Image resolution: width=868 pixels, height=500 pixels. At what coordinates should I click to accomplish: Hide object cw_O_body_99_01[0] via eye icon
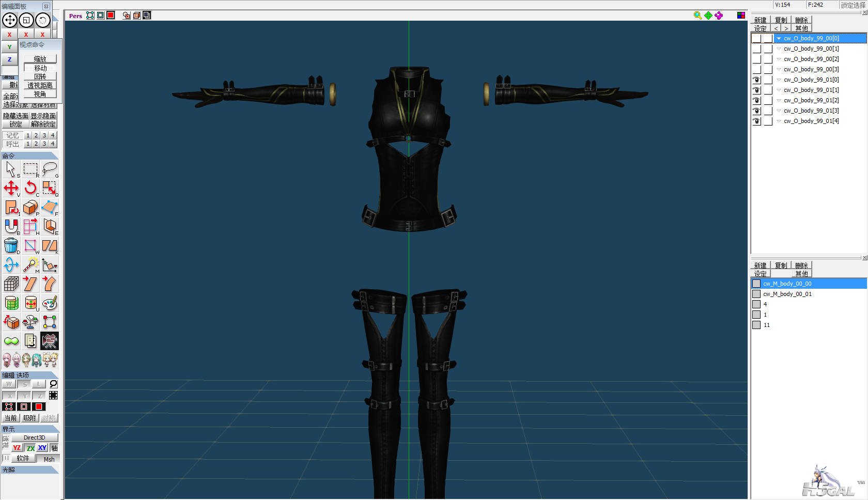click(x=756, y=80)
